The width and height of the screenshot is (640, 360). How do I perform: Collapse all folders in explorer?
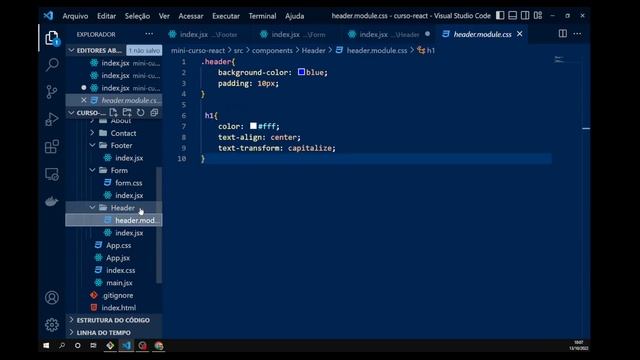[154, 112]
